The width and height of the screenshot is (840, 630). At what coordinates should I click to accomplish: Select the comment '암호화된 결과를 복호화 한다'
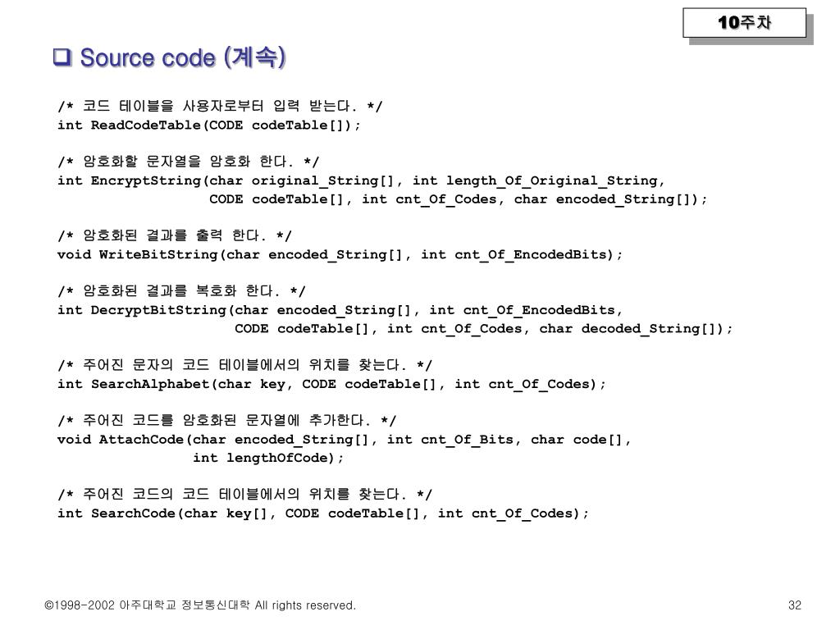coord(181,291)
